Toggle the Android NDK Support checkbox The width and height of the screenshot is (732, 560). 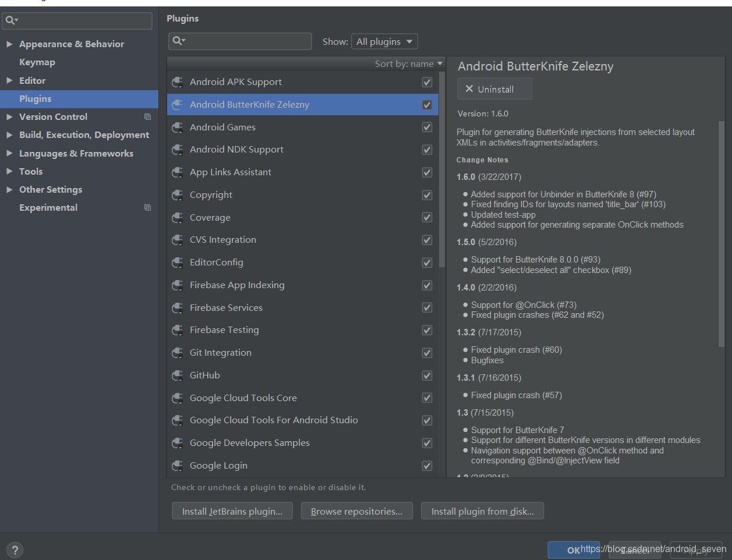[427, 150]
